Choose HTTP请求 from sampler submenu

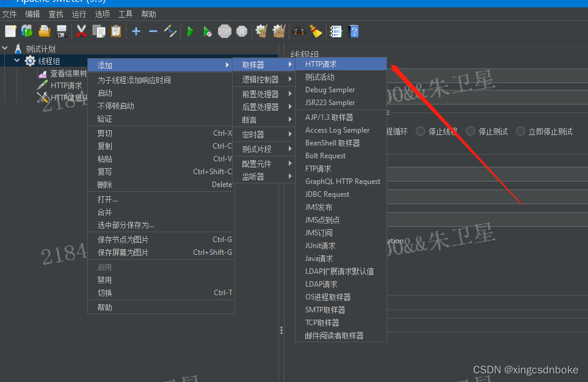click(341, 64)
